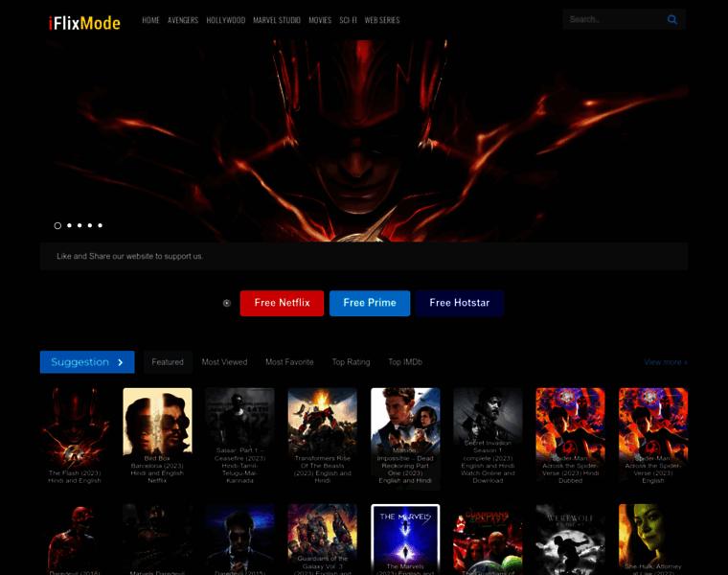Click the search magnifier icon
The height and width of the screenshot is (575, 728).
671,19
